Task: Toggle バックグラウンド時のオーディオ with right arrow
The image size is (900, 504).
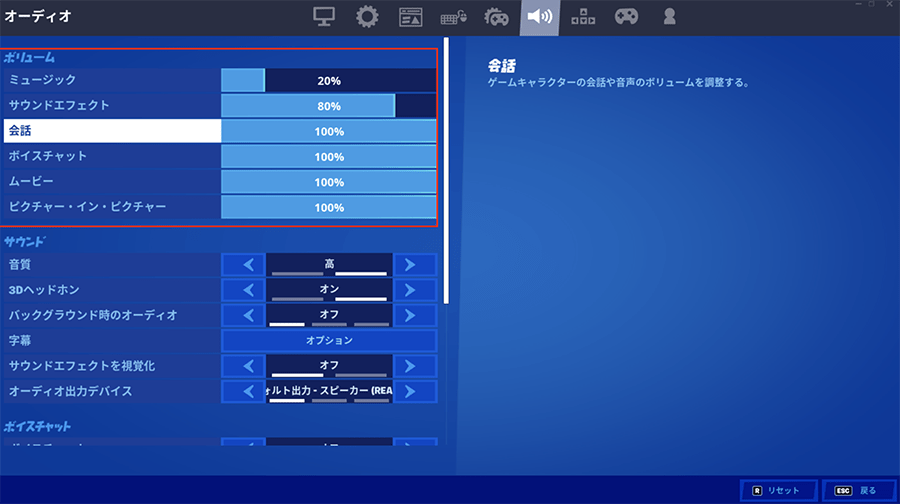Action: coord(415,315)
